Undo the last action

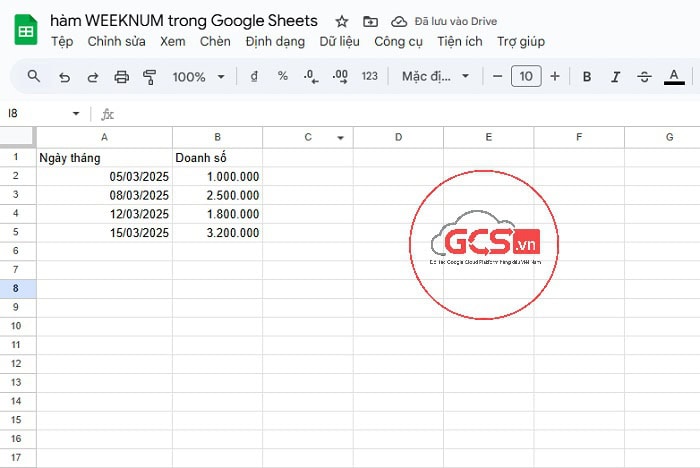[x=64, y=76]
